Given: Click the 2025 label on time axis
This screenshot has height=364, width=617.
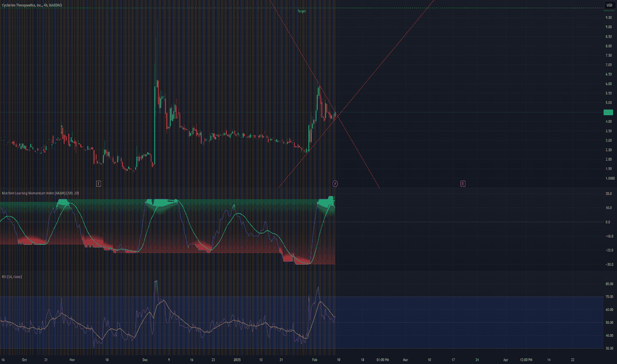Looking at the screenshot, I should (x=237, y=359).
